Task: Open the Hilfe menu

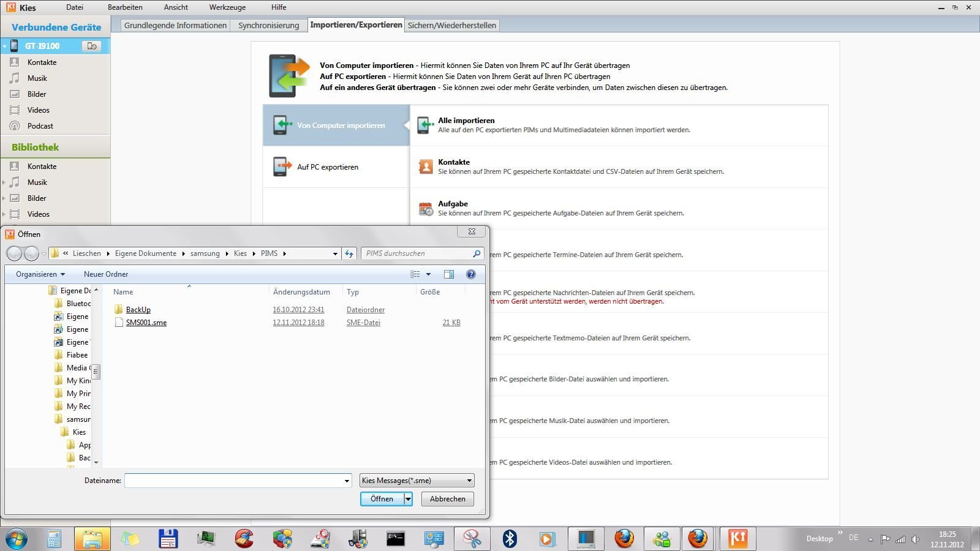Action: 279,7
